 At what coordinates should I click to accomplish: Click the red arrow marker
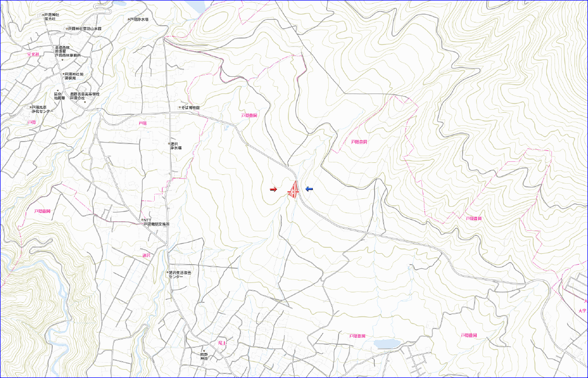tap(273, 190)
